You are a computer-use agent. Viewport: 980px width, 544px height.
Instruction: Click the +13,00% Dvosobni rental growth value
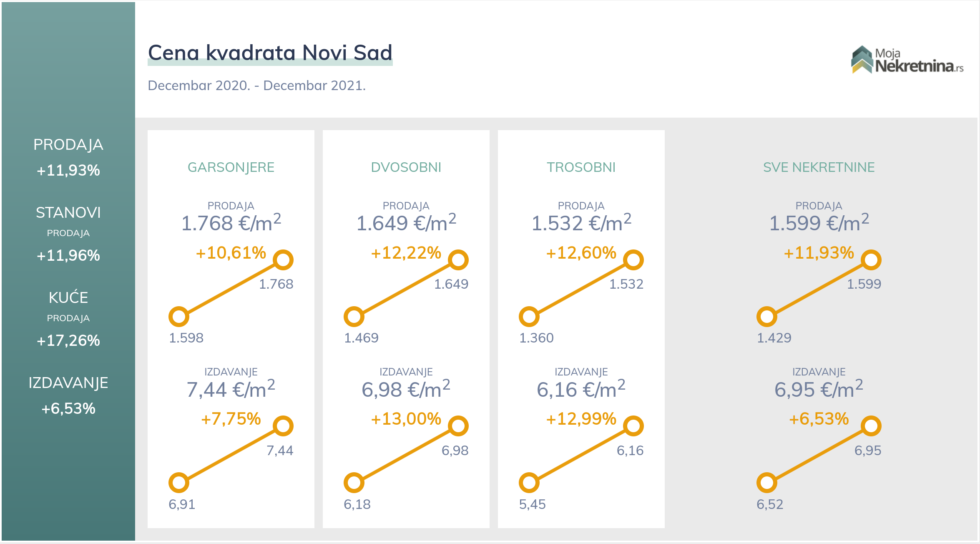pyautogui.click(x=406, y=418)
